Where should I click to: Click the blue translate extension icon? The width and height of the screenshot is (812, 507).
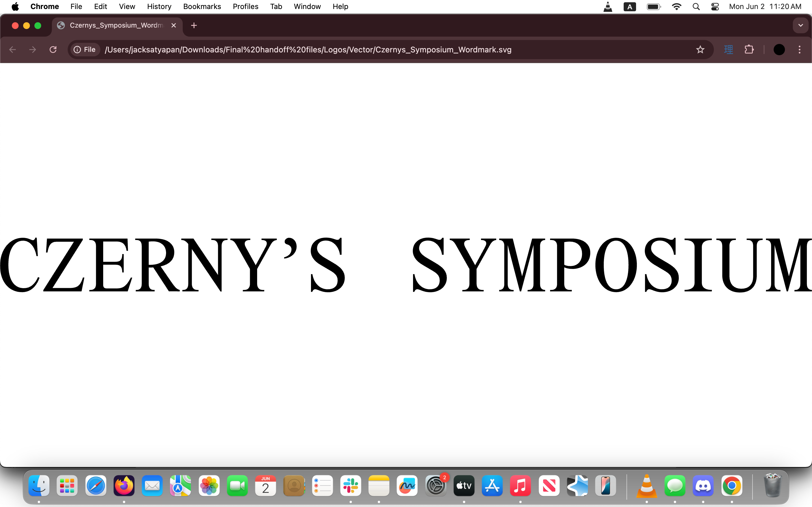tap(729, 50)
